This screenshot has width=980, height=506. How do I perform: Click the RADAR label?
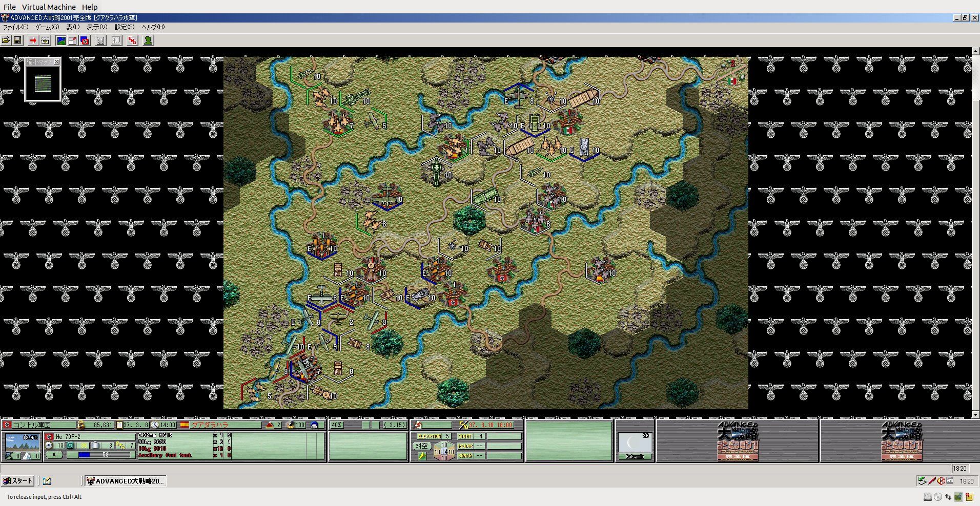465,446
